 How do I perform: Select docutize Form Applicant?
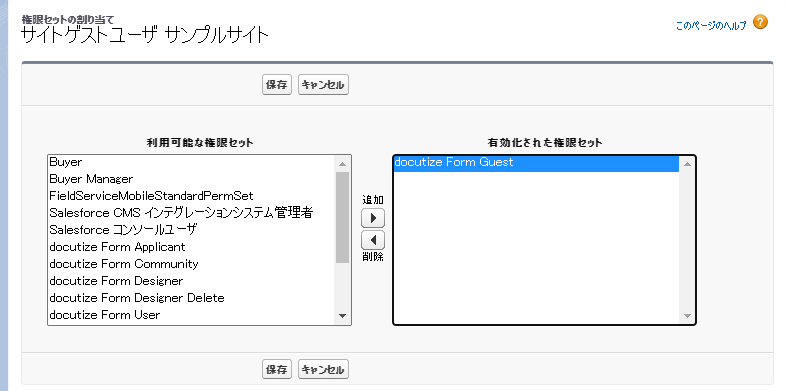point(192,247)
